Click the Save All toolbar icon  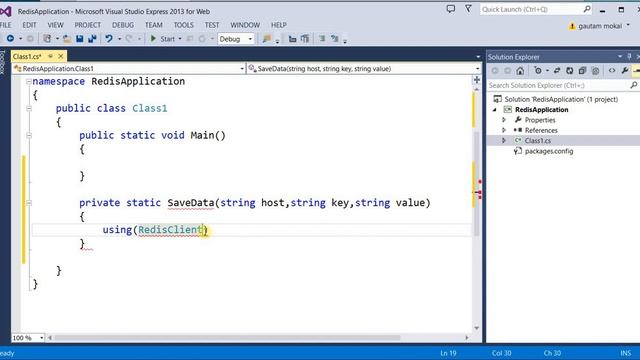click(92, 39)
